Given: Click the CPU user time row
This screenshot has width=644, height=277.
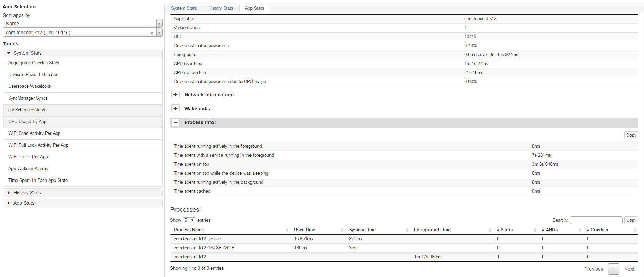Looking at the screenshot, I should click(x=404, y=64).
